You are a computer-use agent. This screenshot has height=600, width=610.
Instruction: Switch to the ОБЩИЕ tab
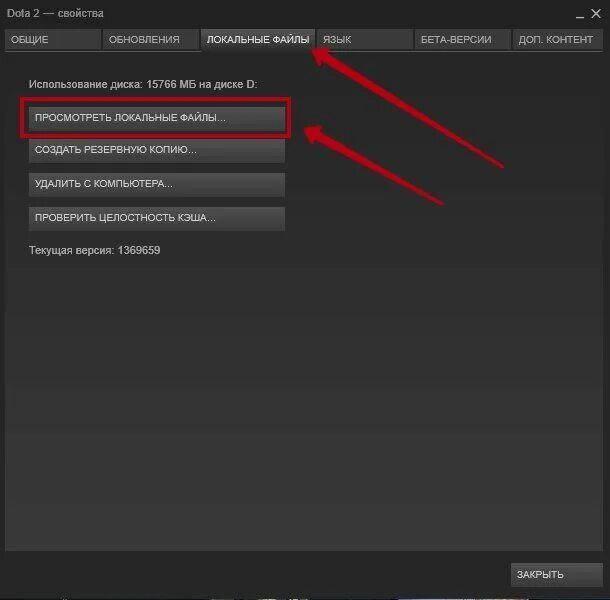click(53, 39)
